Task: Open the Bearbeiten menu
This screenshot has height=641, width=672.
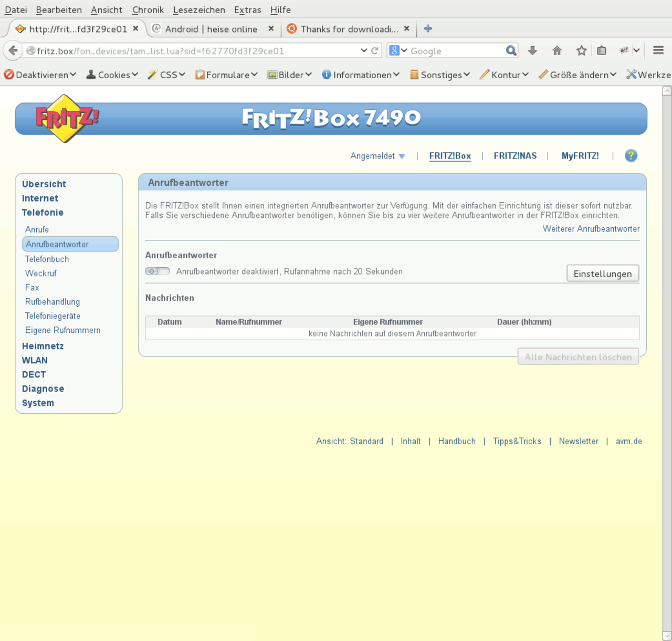Action: point(59,9)
